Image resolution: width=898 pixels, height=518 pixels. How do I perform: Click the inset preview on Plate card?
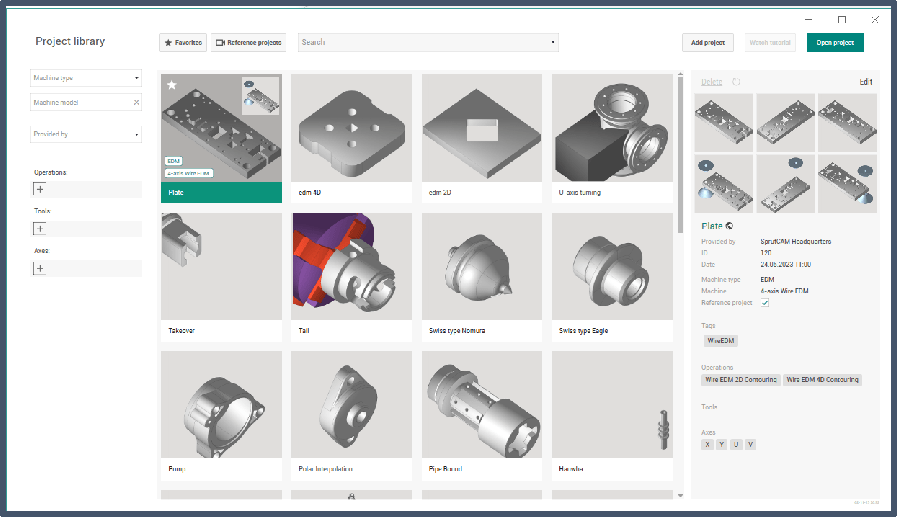261,96
